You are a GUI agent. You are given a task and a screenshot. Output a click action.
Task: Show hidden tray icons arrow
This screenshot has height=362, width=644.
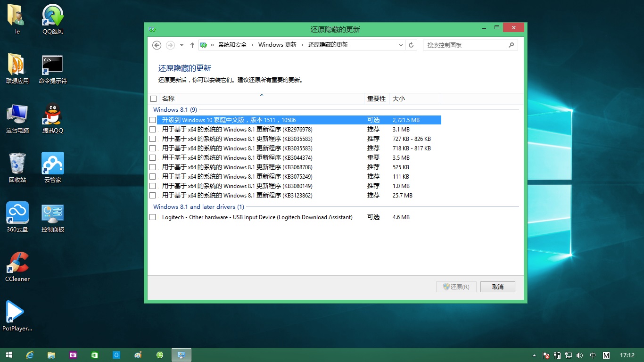point(534,355)
